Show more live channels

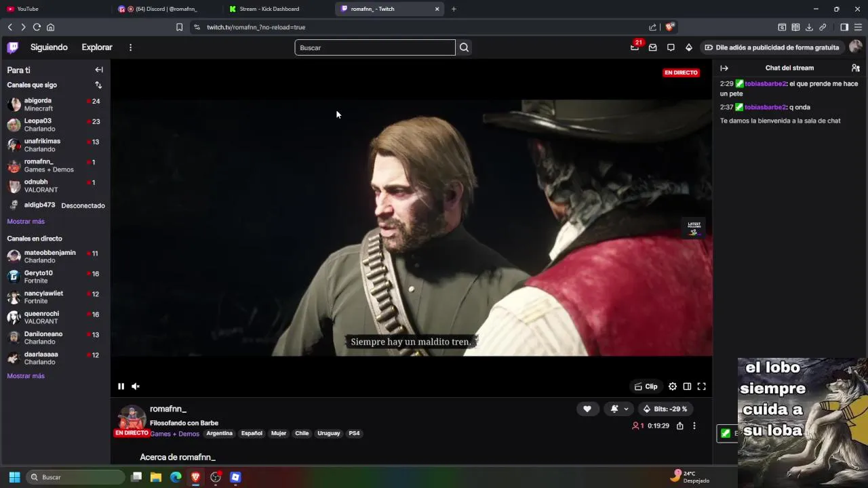(x=26, y=376)
